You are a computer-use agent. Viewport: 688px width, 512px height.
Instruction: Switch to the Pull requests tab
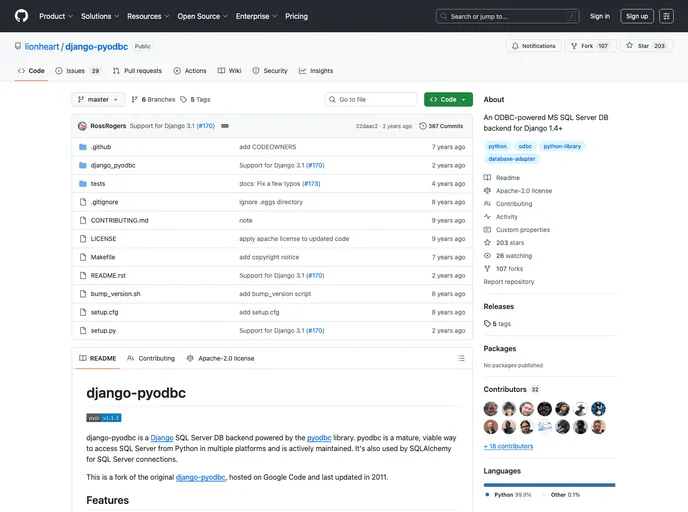pos(137,71)
